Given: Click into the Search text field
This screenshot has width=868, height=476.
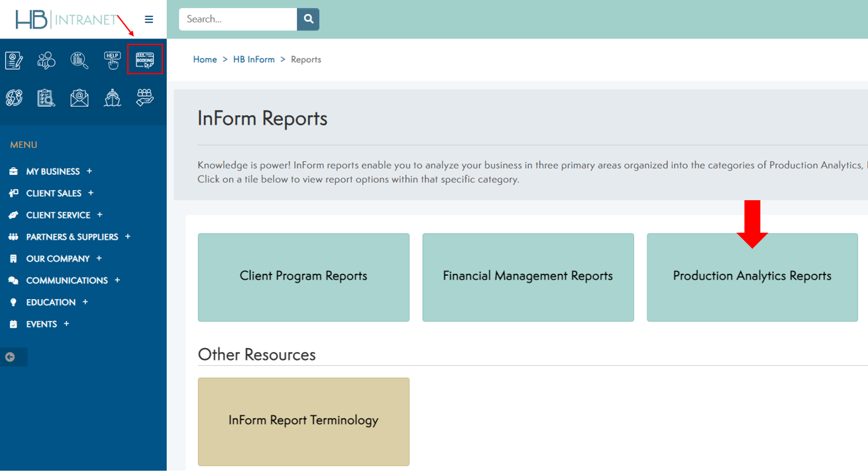Looking at the screenshot, I should [237, 19].
